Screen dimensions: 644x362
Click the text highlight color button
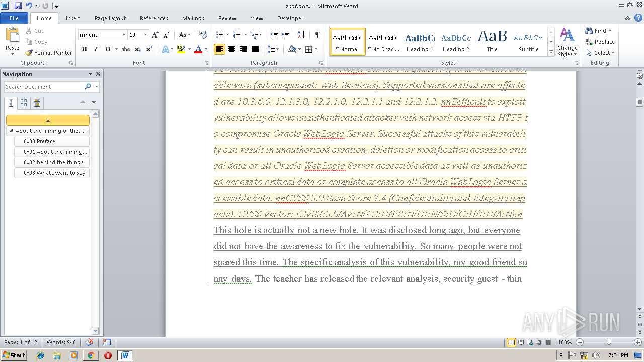(181, 49)
